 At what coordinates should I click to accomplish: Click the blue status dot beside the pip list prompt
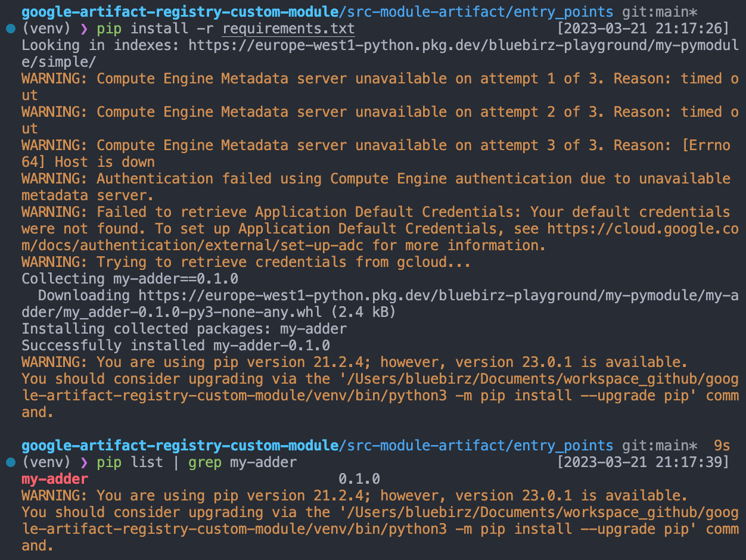(10, 462)
